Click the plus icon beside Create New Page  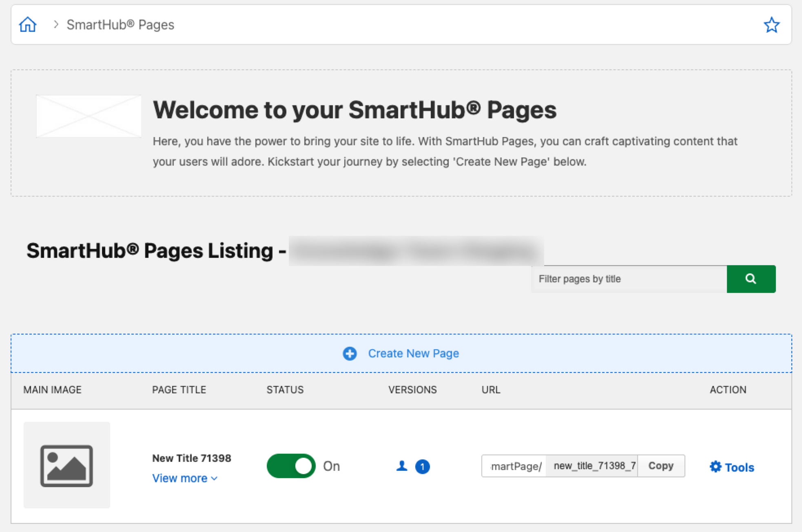[350, 354]
